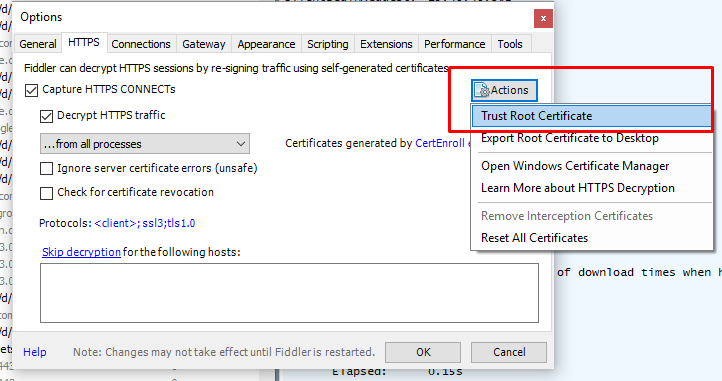Screen dimensions: 722x381
Task: Toggle Decrypt HTTPS traffic checkbox
Action: (x=46, y=116)
